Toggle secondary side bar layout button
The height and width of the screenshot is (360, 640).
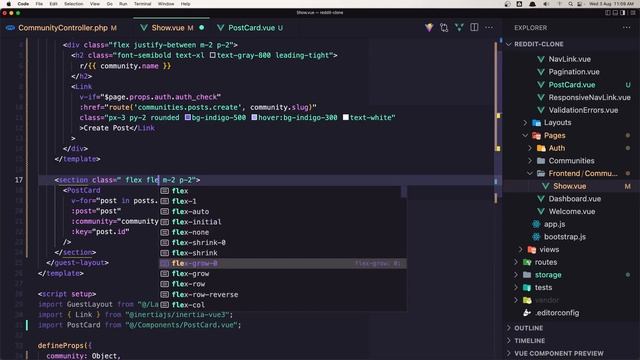(622, 13)
